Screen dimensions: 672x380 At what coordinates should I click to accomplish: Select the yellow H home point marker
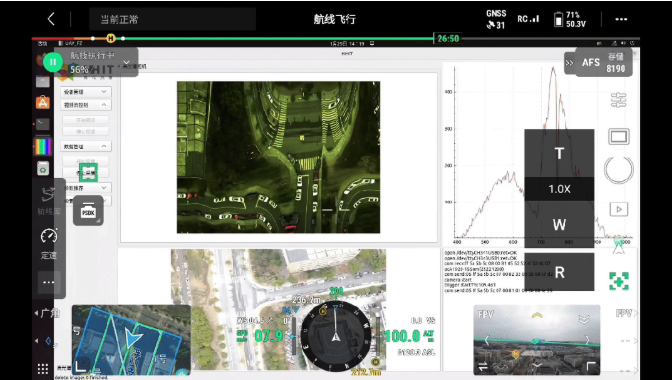tap(111, 38)
